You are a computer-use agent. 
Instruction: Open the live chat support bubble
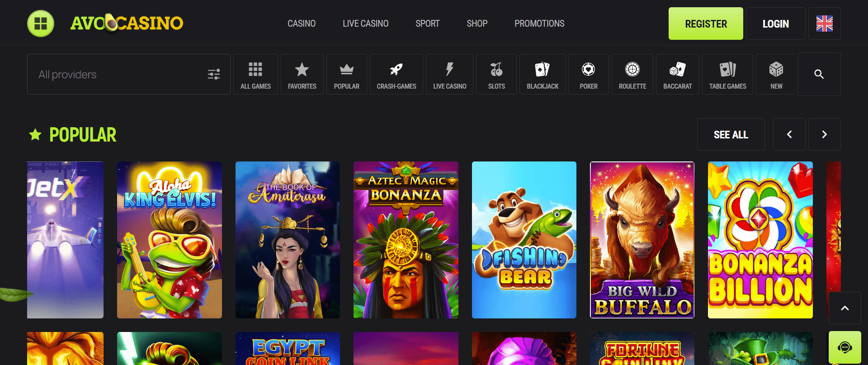844,347
